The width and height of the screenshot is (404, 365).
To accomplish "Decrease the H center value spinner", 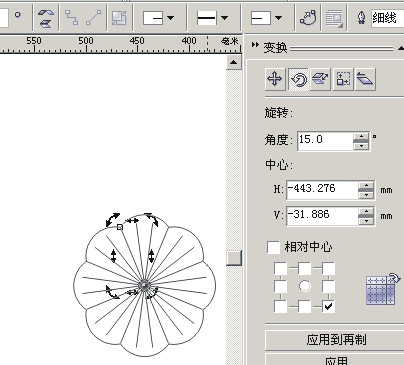I will coord(366,195).
